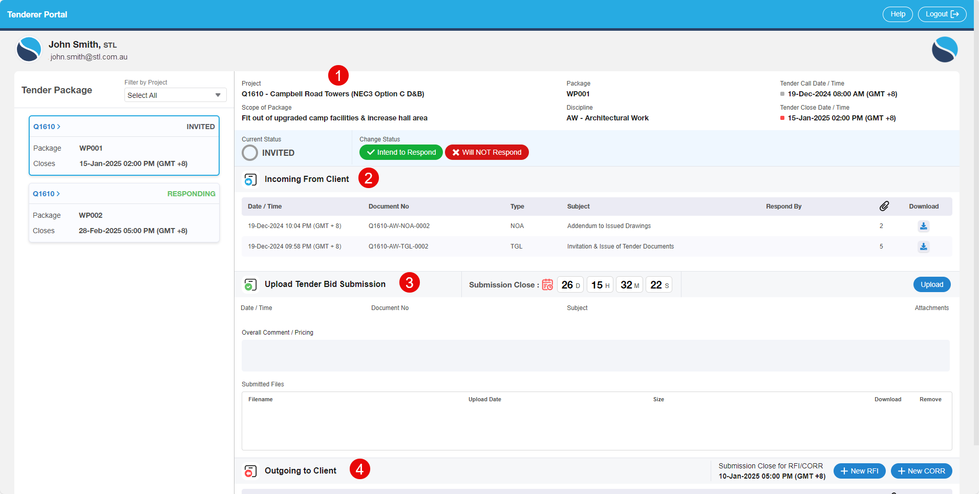The height and width of the screenshot is (494, 980).
Task: Click the subject Addendum to Issued Drawings
Action: pos(609,226)
